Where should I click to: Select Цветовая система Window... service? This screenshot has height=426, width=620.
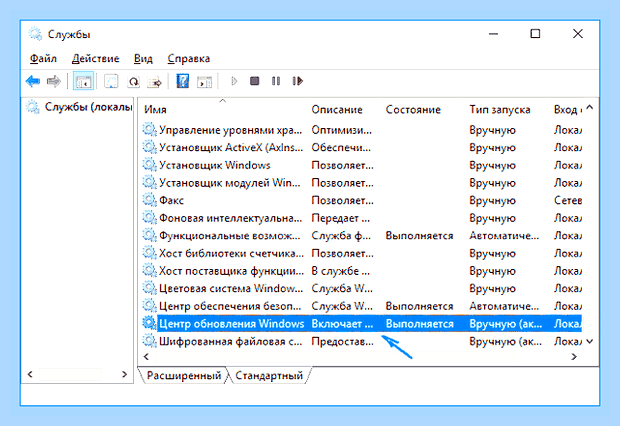(231, 288)
